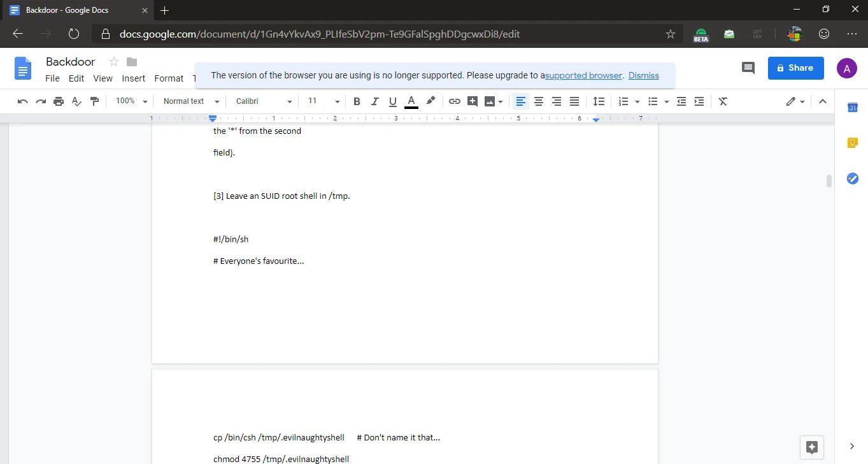Open a new browser tab
The height and width of the screenshot is (464, 868).
point(165,10)
